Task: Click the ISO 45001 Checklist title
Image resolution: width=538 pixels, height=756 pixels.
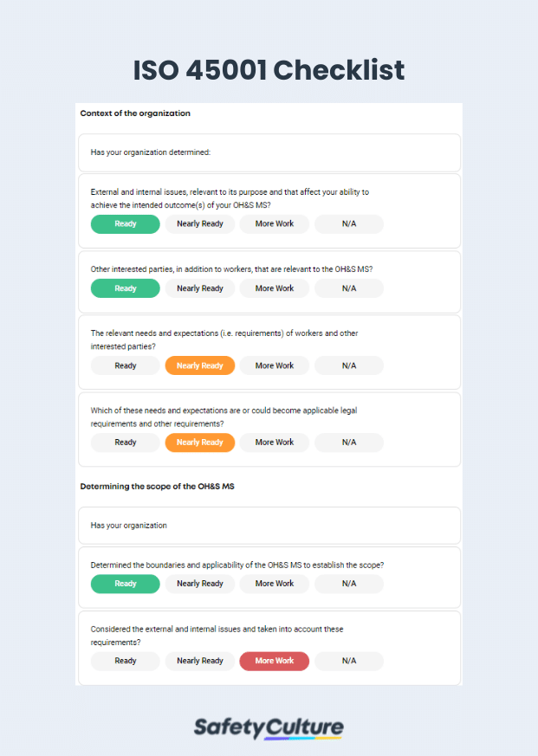Action: point(269,70)
